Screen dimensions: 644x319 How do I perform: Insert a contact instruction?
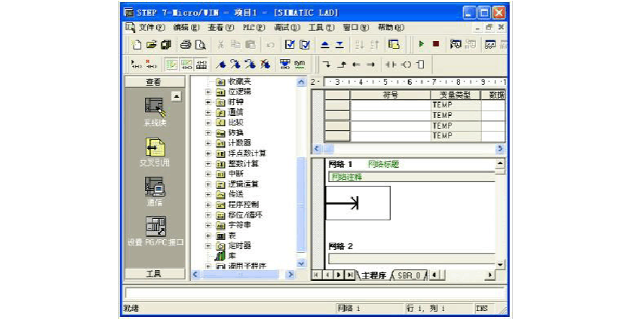[391, 64]
